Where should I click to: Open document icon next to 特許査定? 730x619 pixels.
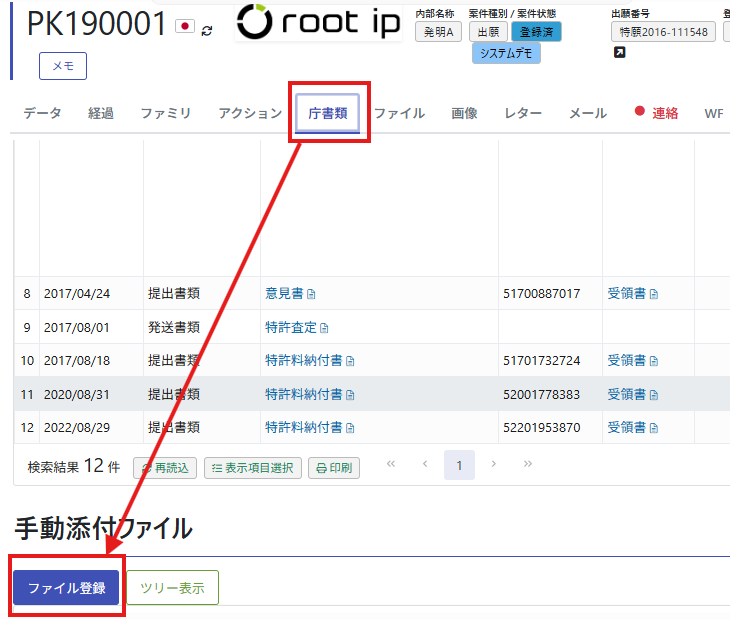[x=324, y=327]
